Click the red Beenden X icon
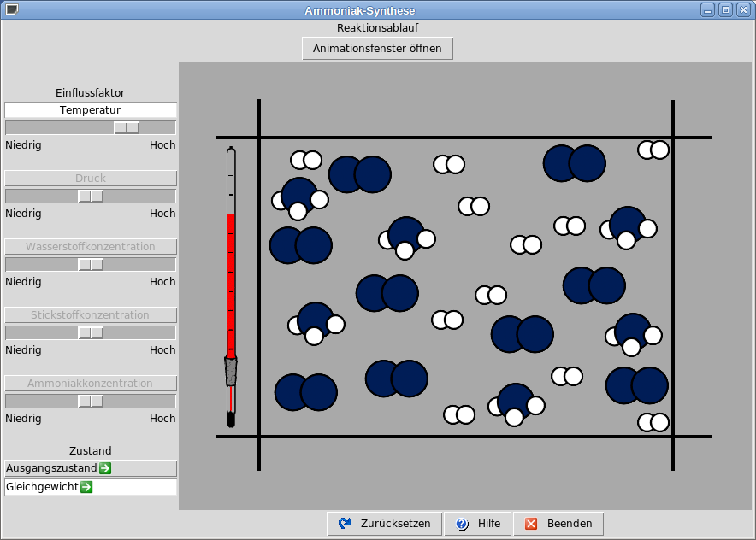 [531, 524]
